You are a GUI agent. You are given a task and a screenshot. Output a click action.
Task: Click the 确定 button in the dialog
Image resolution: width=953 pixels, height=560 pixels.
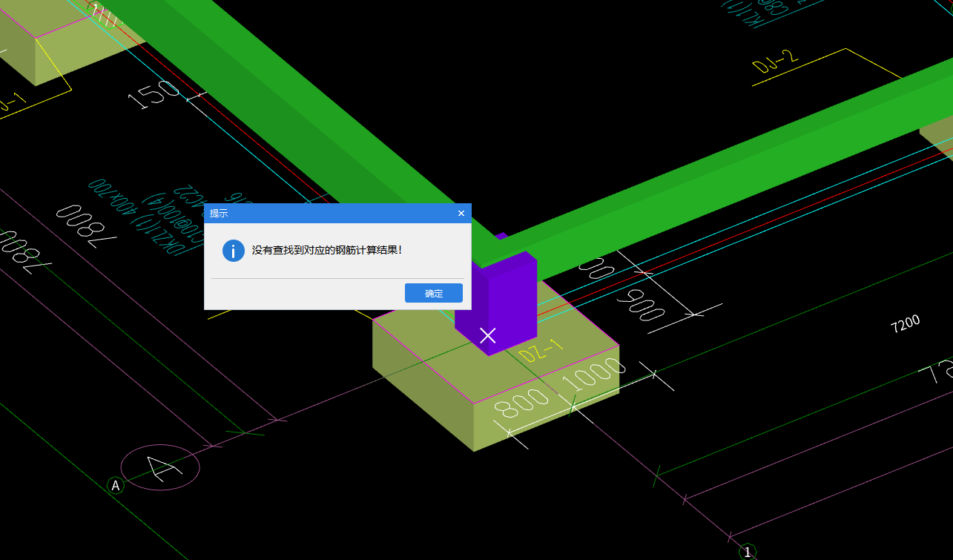(x=434, y=293)
